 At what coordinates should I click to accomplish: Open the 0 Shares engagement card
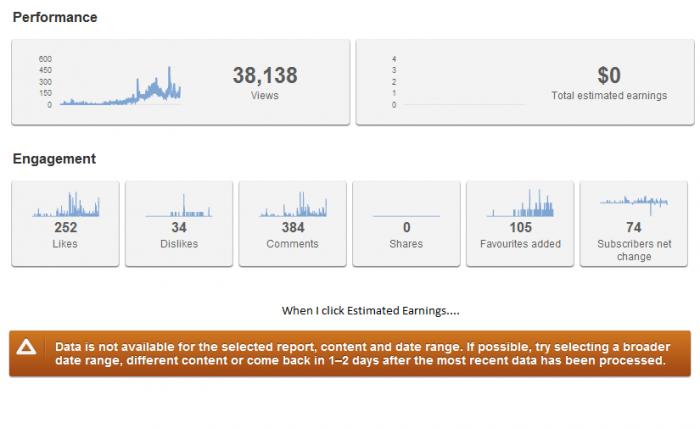[406, 224]
